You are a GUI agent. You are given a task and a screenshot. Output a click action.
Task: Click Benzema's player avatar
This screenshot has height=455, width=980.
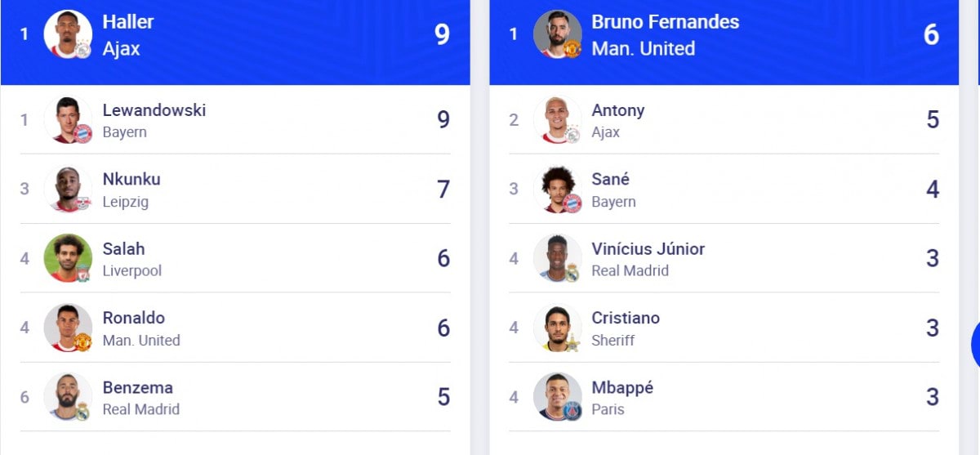(68, 397)
